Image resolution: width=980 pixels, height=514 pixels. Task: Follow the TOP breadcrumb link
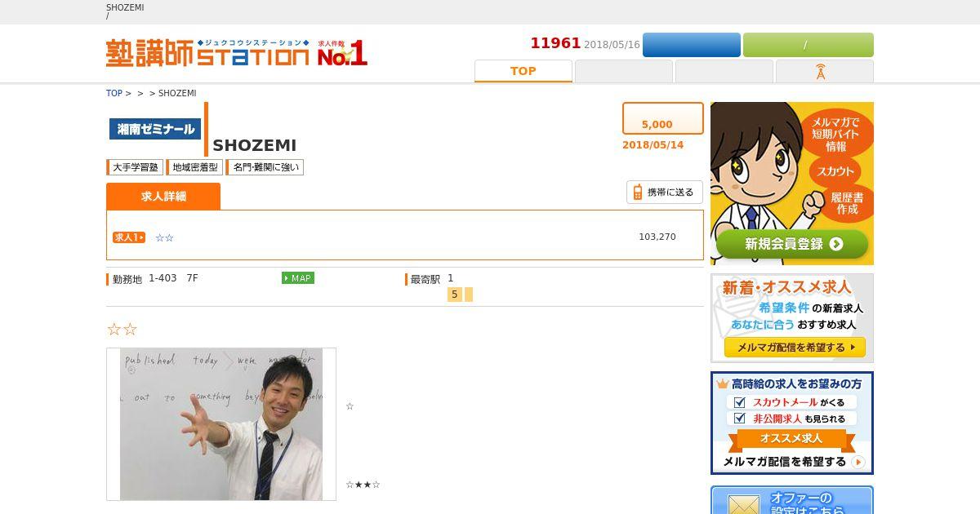pyautogui.click(x=114, y=93)
